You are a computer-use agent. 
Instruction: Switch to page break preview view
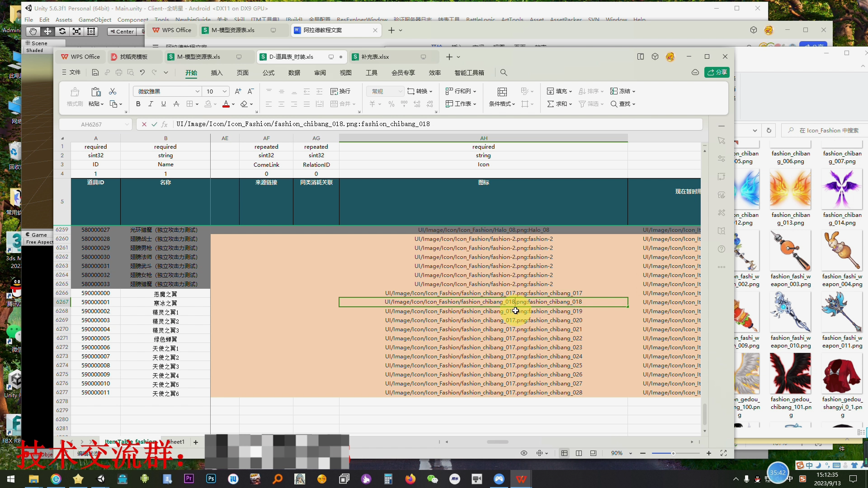[x=579, y=453]
